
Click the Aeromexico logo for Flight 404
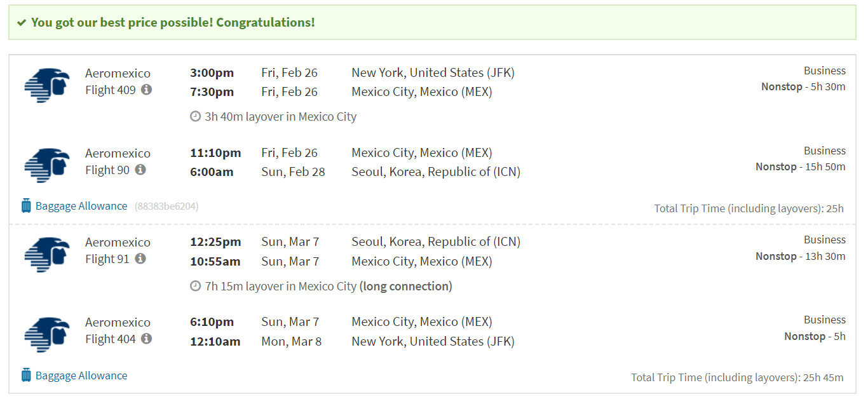click(x=46, y=334)
